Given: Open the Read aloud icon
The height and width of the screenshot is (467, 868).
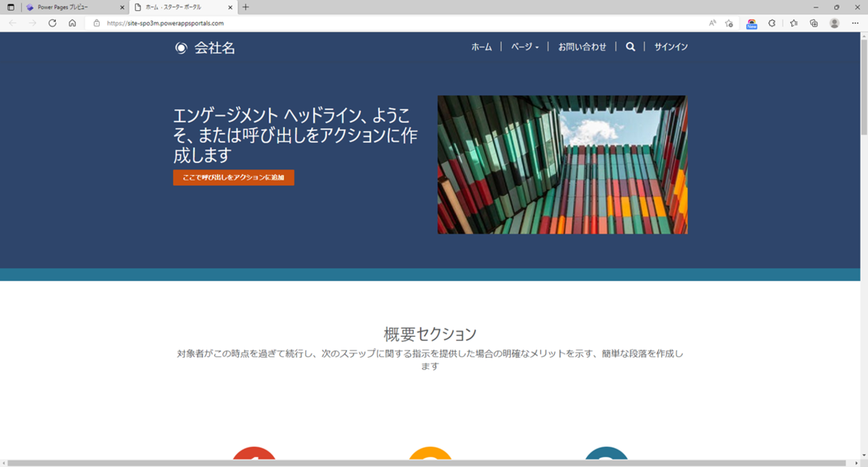Looking at the screenshot, I should pos(712,23).
